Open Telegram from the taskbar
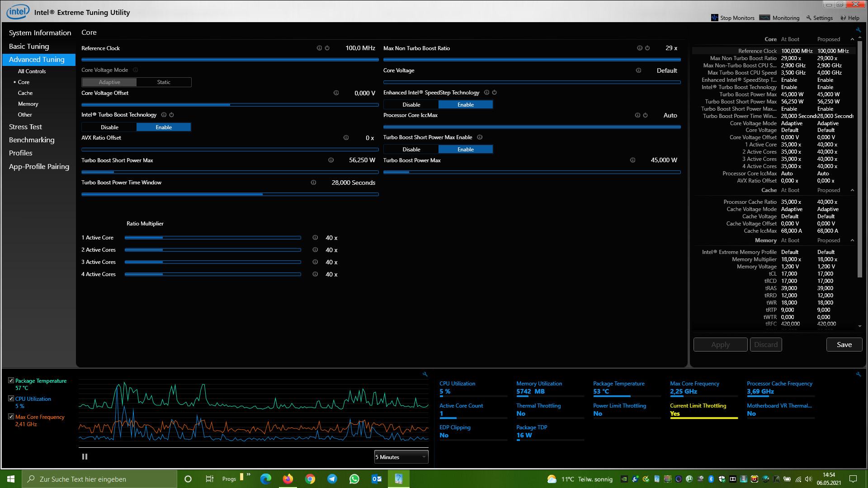Image resolution: width=868 pixels, height=488 pixels. click(332, 479)
